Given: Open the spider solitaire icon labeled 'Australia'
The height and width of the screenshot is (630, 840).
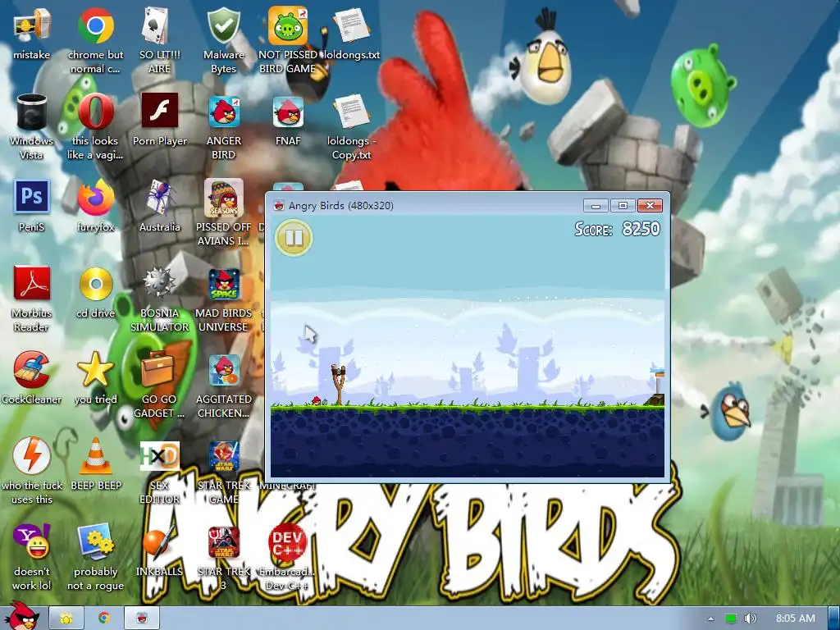Looking at the screenshot, I should [159, 199].
